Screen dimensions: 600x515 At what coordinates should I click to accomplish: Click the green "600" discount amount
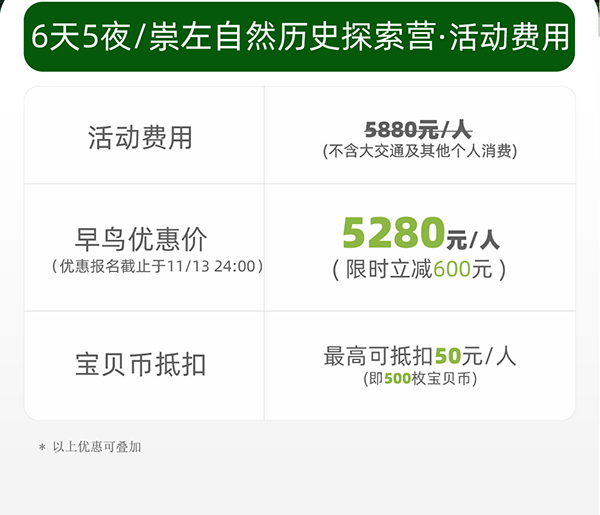click(x=452, y=269)
